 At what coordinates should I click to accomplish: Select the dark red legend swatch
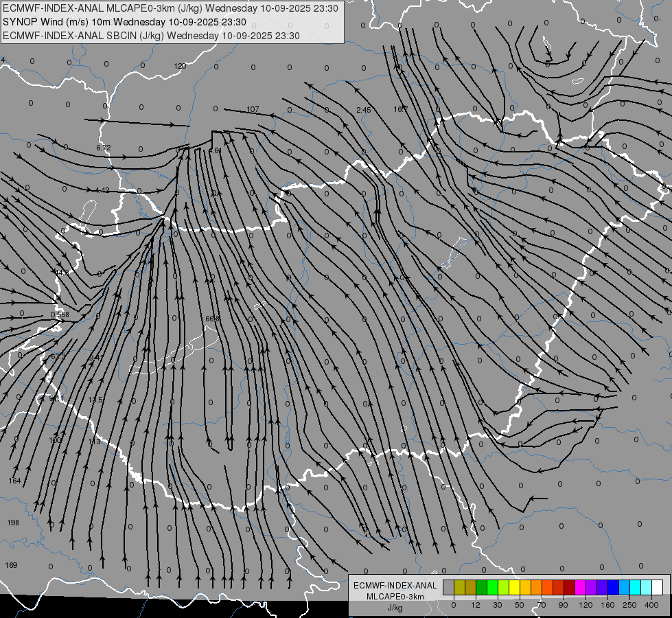pyautogui.click(x=570, y=587)
